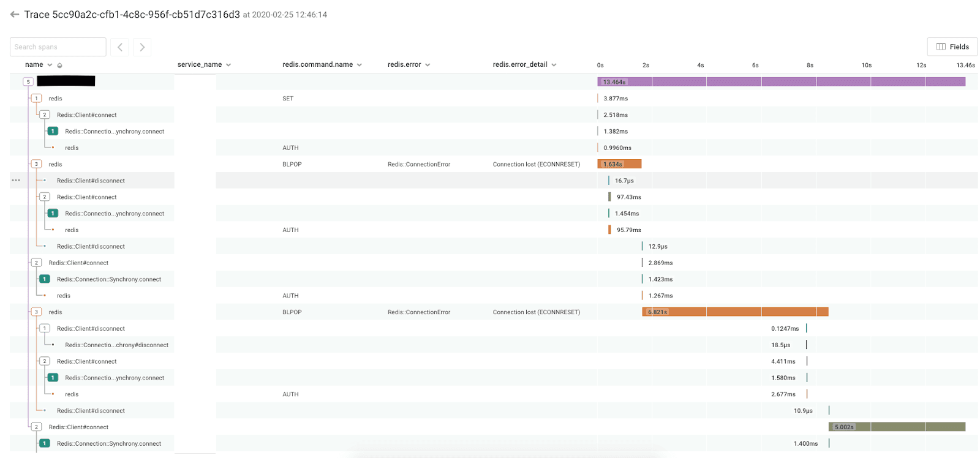Click teal badge on the 1.400ms Synchrony.connect row
This screenshot has width=980, height=458.
(45, 443)
